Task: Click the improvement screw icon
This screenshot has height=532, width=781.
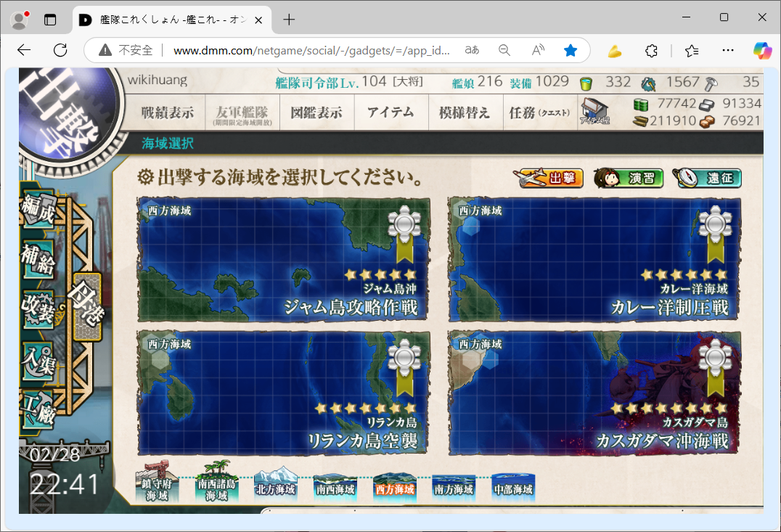Action: (x=711, y=83)
